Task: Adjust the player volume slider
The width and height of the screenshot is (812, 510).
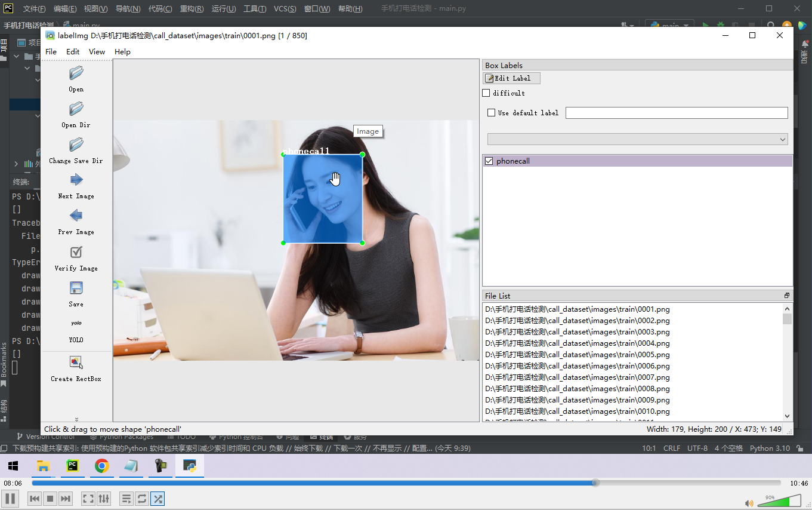Action: tap(779, 501)
